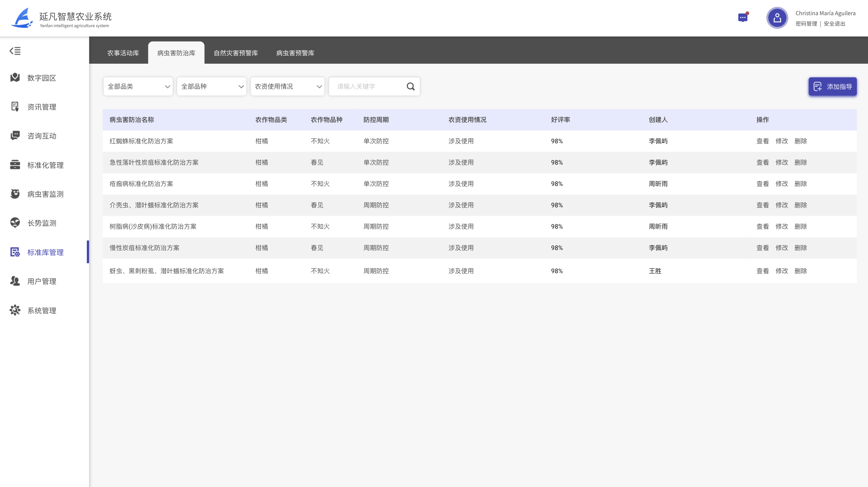Click the 病虫害监测 bug icon
868x487 pixels.
[x=15, y=194]
